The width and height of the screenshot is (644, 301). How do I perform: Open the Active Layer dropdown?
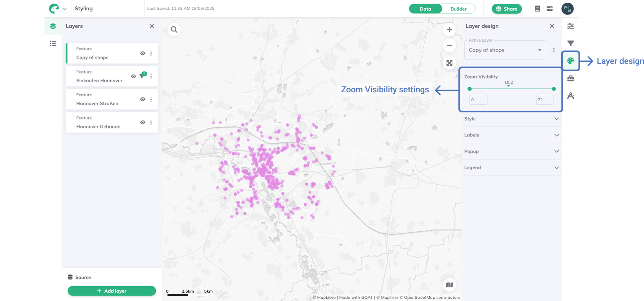tap(505, 50)
